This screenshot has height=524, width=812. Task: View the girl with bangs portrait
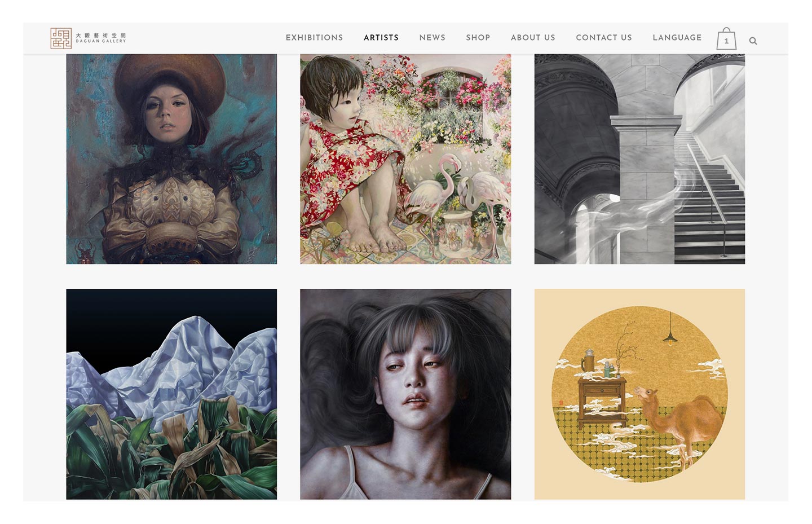[405, 394]
